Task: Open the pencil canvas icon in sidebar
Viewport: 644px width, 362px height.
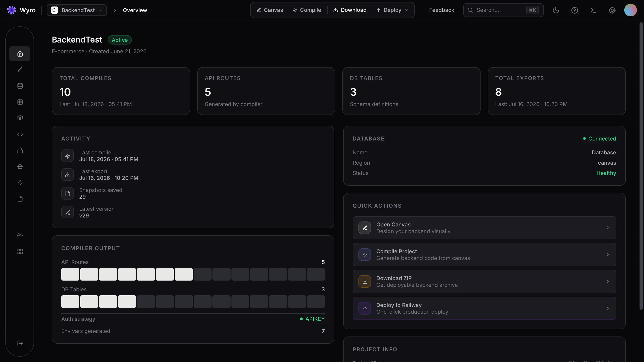Action: (x=20, y=70)
